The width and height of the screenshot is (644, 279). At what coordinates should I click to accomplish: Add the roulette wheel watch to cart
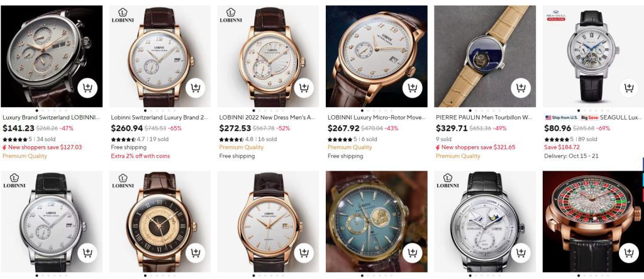point(628,253)
